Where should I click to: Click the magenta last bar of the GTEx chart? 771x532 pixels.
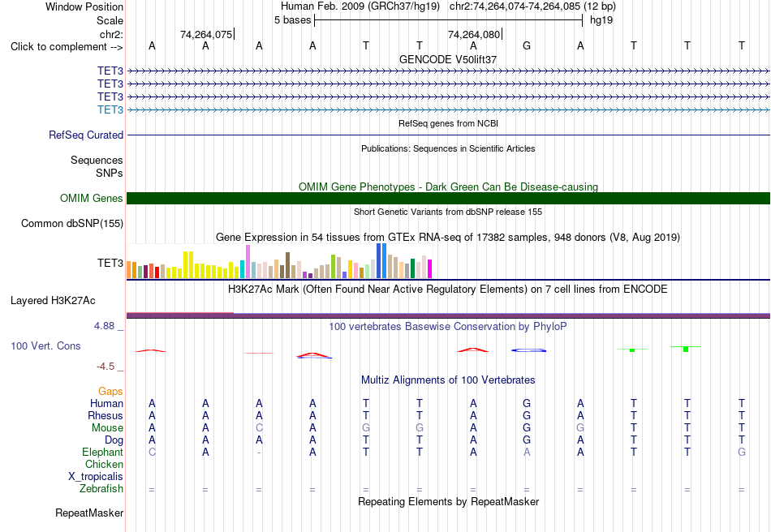pyautogui.click(x=430, y=268)
